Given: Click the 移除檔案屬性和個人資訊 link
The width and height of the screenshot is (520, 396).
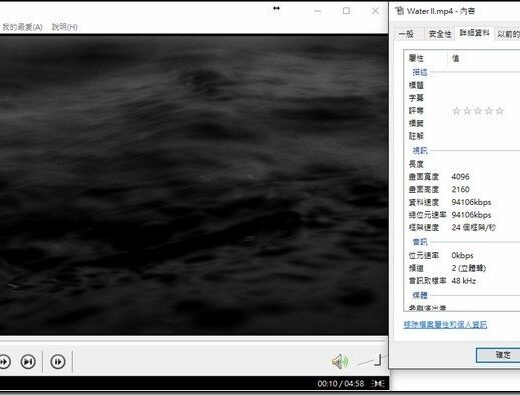Looking at the screenshot, I should (x=445, y=325).
